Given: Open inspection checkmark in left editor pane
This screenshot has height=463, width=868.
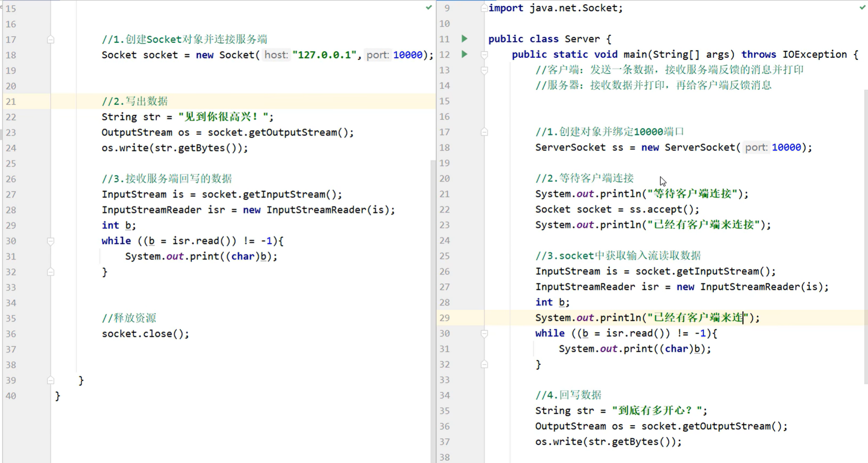Looking at the screenshot, I should (x=429, y=7).
